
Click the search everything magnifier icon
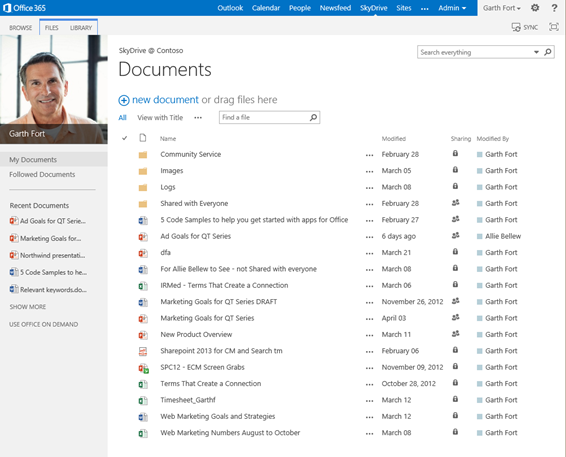[548, 52]
